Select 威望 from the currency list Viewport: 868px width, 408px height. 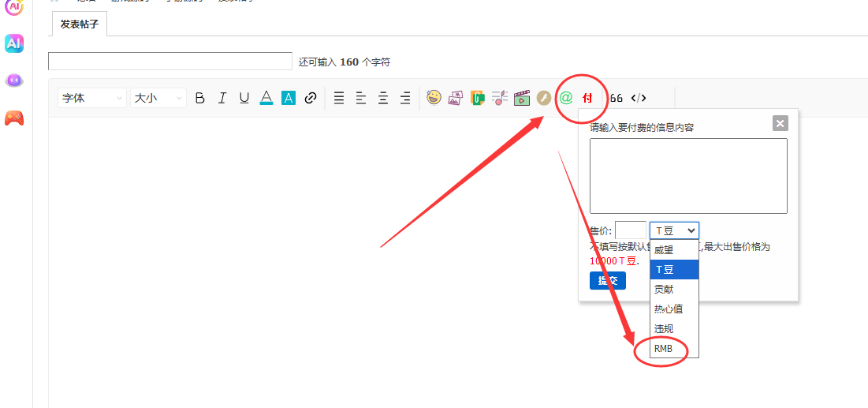(674, 250)
